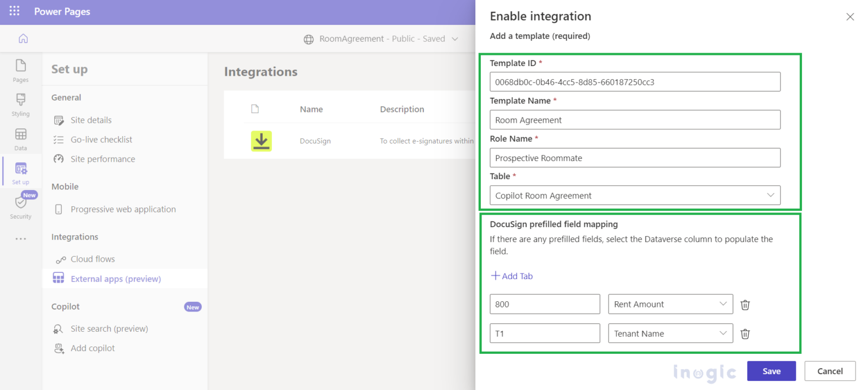Screen dimensions: 868x390
Task: Click inside the Template ID field
Action: 635,81
